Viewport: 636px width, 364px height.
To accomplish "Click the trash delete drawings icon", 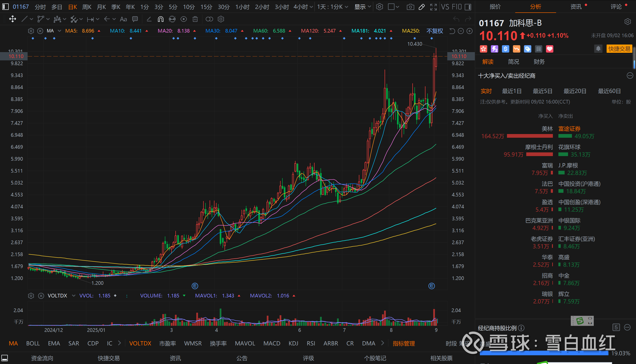I will click(x=195, y=19).
